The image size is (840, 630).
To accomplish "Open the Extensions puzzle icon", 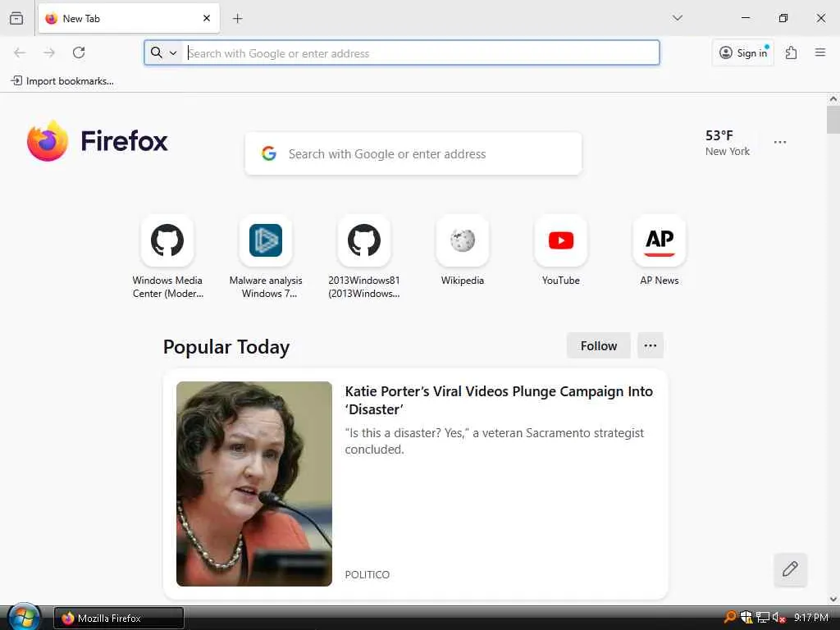I will click(792, 52).
